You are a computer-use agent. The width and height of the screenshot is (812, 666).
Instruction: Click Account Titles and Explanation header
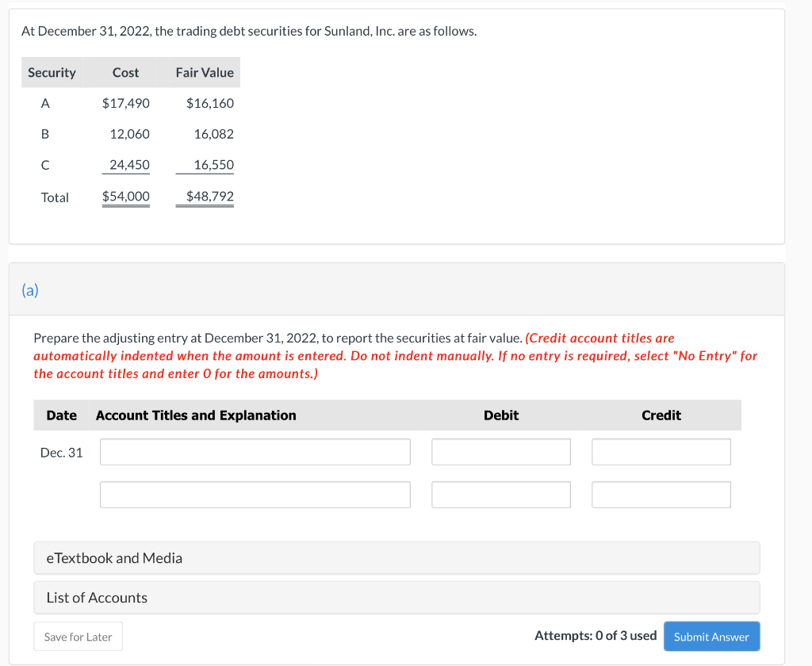(x=196, y=415)
